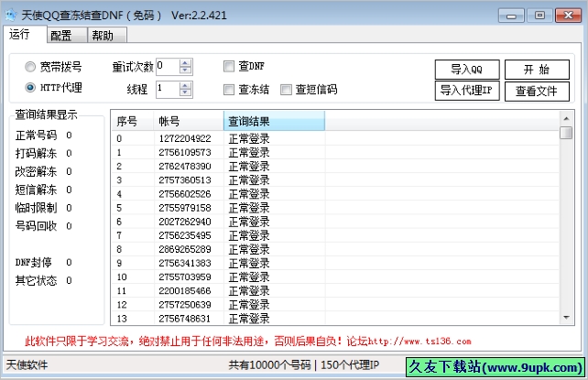
Task: Sort by 序号 column header
Action: 133,121
